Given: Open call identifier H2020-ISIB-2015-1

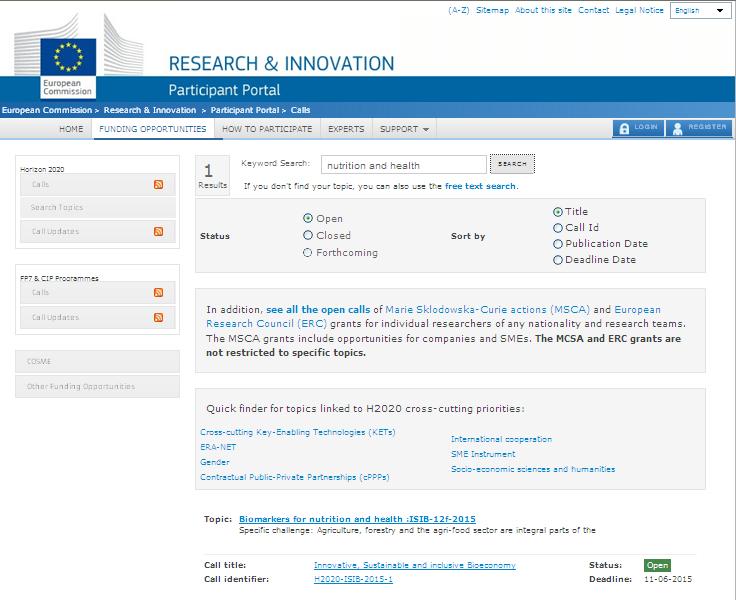Looking at the screenshot, I should [353, 579].
